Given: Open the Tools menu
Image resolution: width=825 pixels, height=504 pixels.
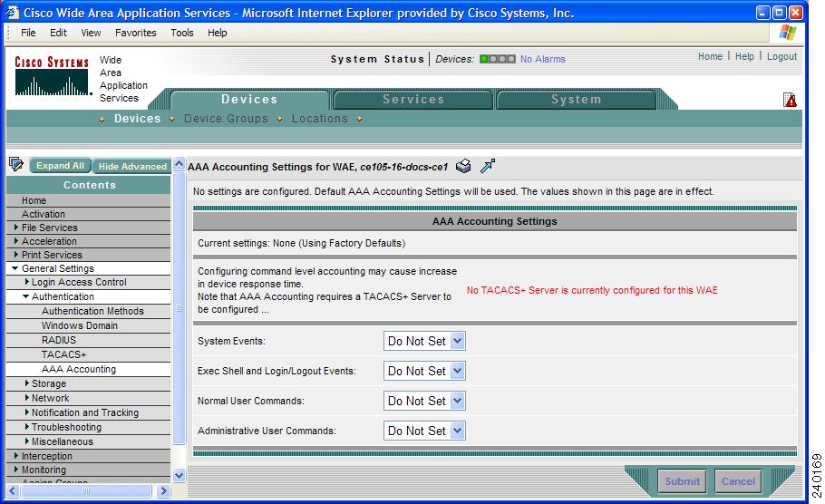Looking at the screenshot, I should [x=182, y=33].
